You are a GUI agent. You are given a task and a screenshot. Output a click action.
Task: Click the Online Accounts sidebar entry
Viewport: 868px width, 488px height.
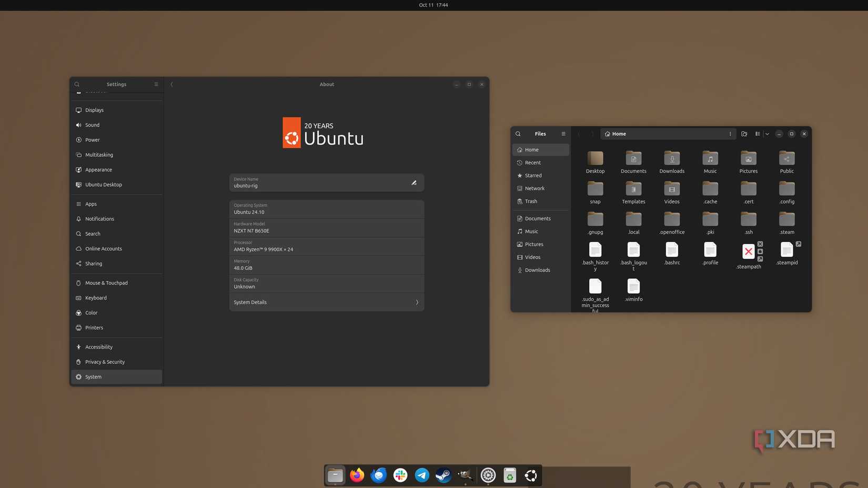[103, 248]
